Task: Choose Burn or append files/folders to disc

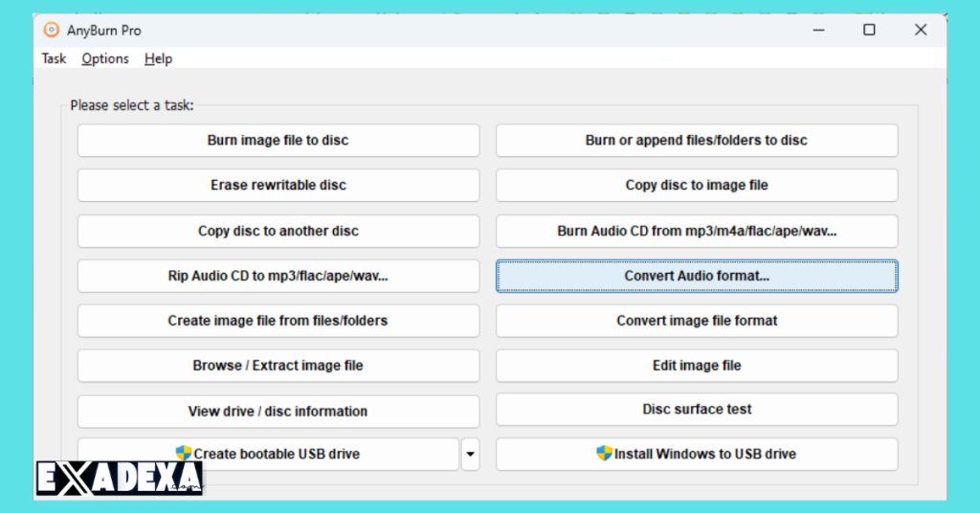Action: (696, 141)
